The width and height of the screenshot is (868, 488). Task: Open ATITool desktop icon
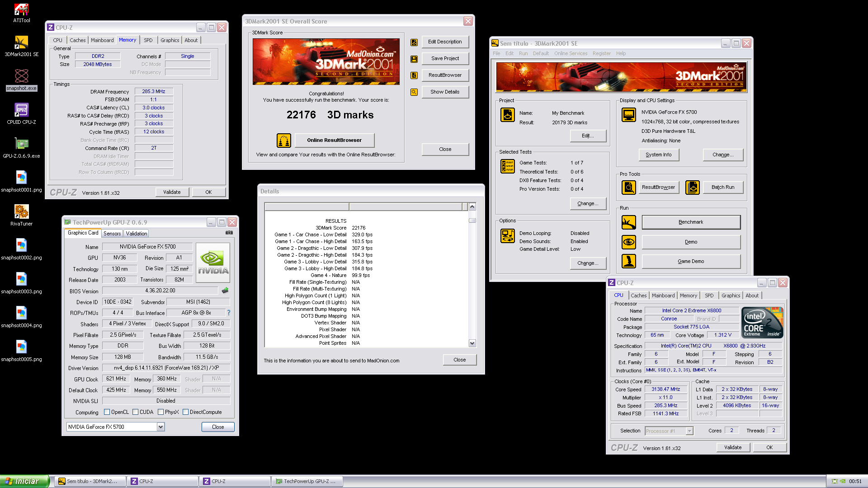point(21,13)
